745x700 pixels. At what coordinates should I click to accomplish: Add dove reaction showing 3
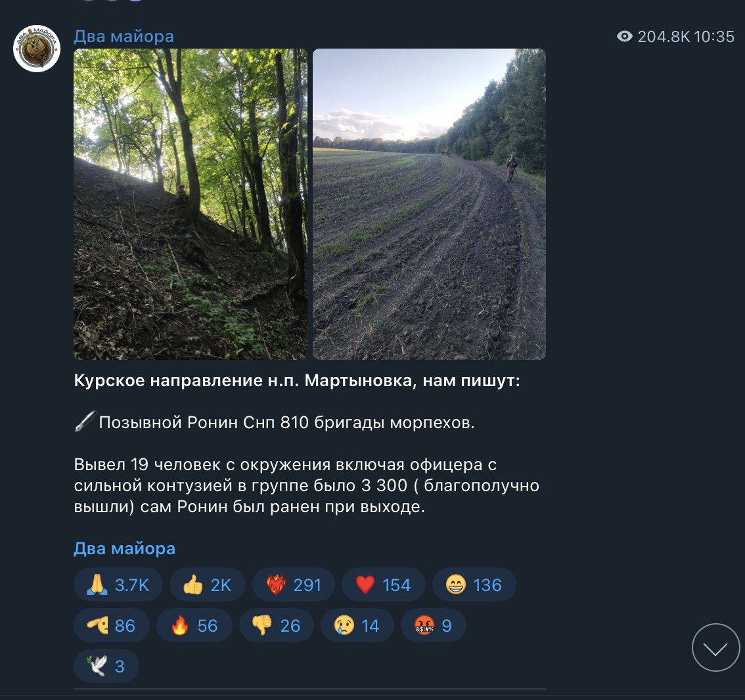(x=106, y=666)
